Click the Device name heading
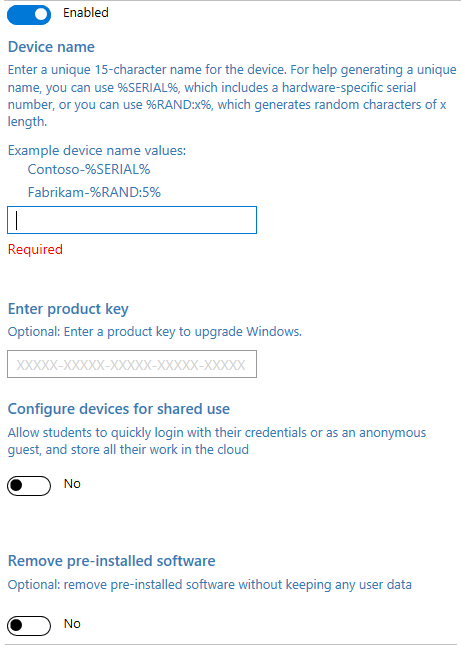This screenshot has width=461, height=645. 51,47
